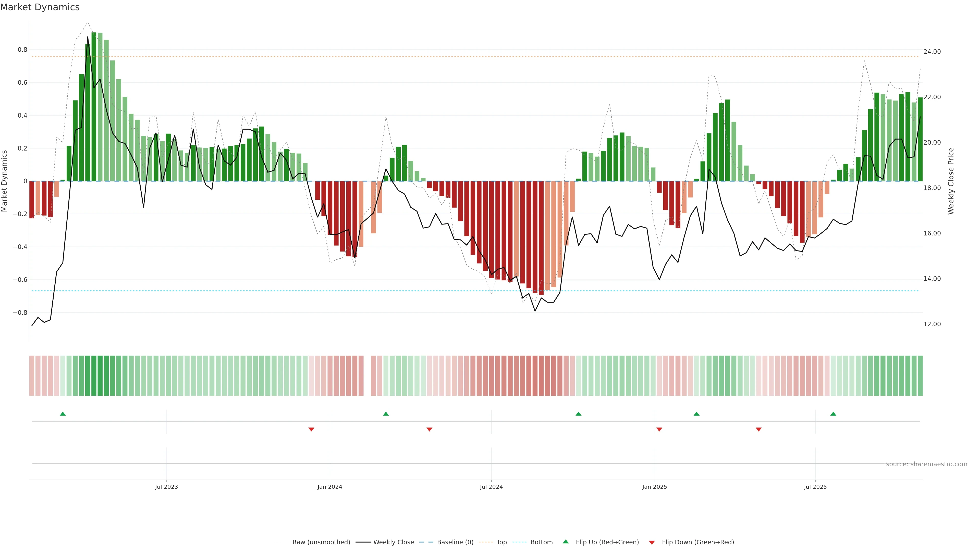Click the green Flip Up triangle in legend
The width and height of the screenshot is (980, 551).
click(x=566, y=542)
